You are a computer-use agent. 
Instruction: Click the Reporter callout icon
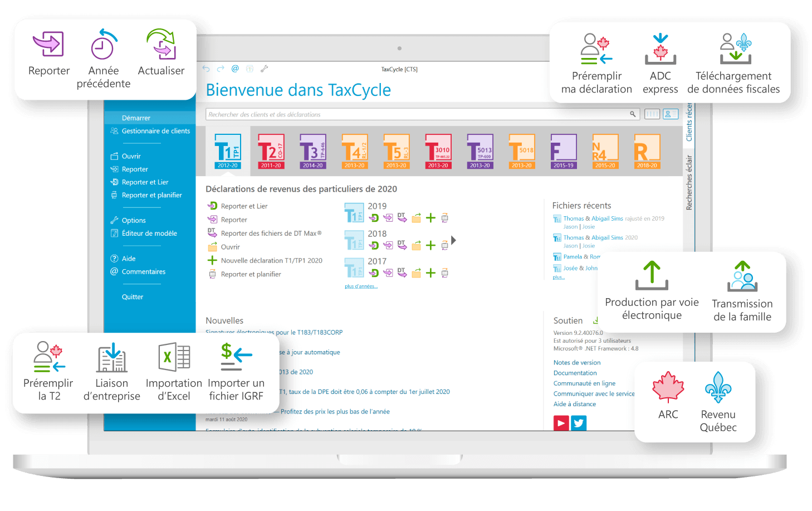click(x=48, y=44)
